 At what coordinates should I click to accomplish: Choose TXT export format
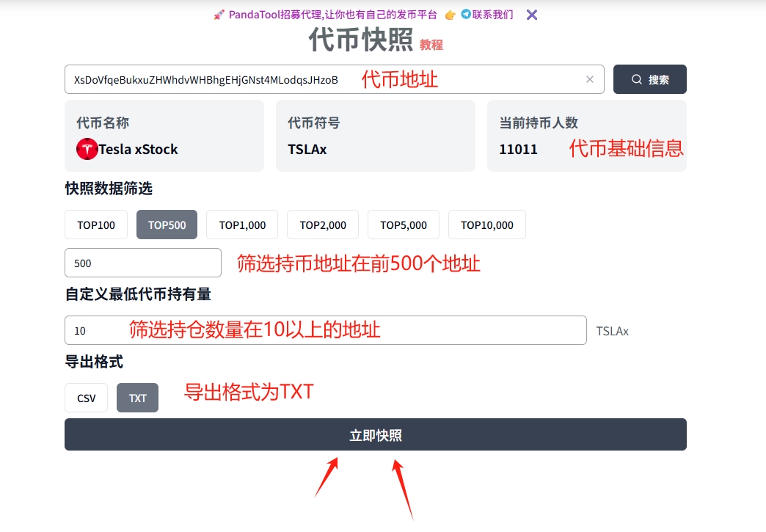tap(138, 398)
